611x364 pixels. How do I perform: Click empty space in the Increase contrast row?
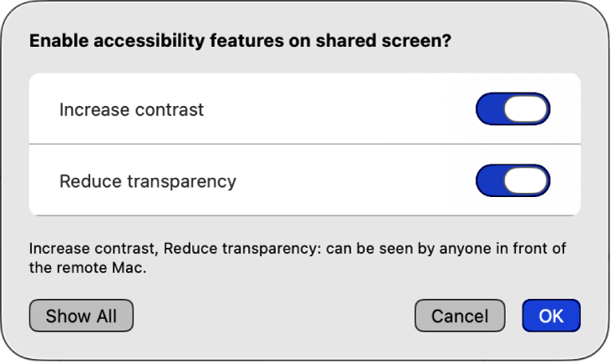click(x=334, y=109)
